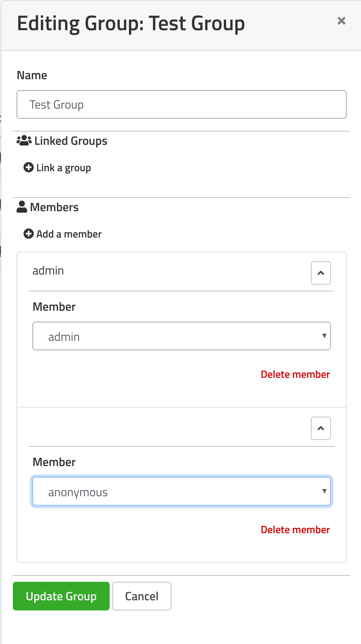Open the anonymous member dropdown
The image size is (361, 644).
pos(182,491)
